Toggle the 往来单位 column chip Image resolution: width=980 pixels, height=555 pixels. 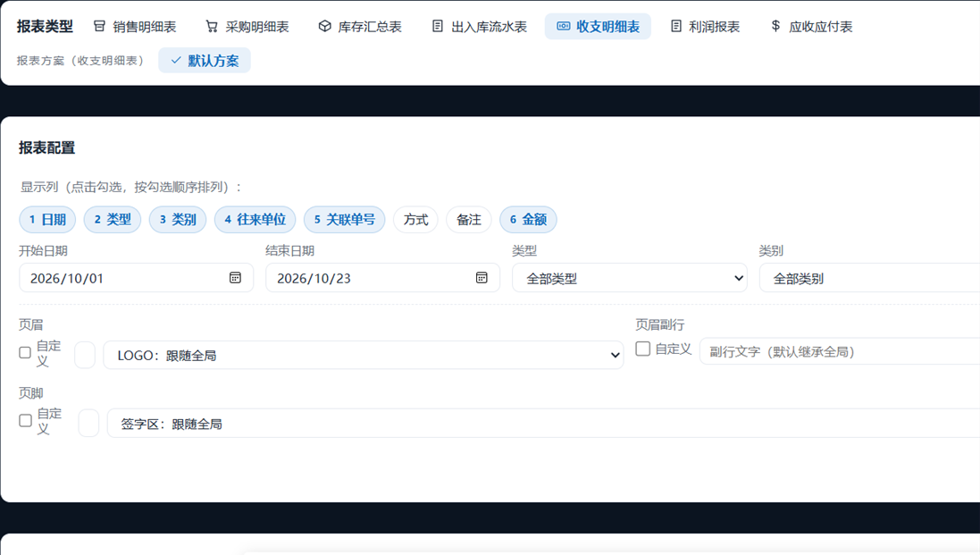255,219
